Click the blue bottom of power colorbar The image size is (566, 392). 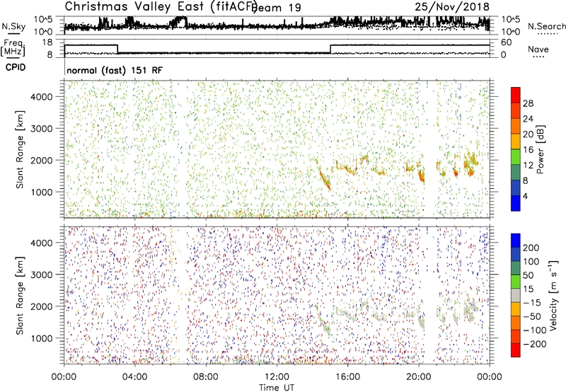click(x=516, y=203)
